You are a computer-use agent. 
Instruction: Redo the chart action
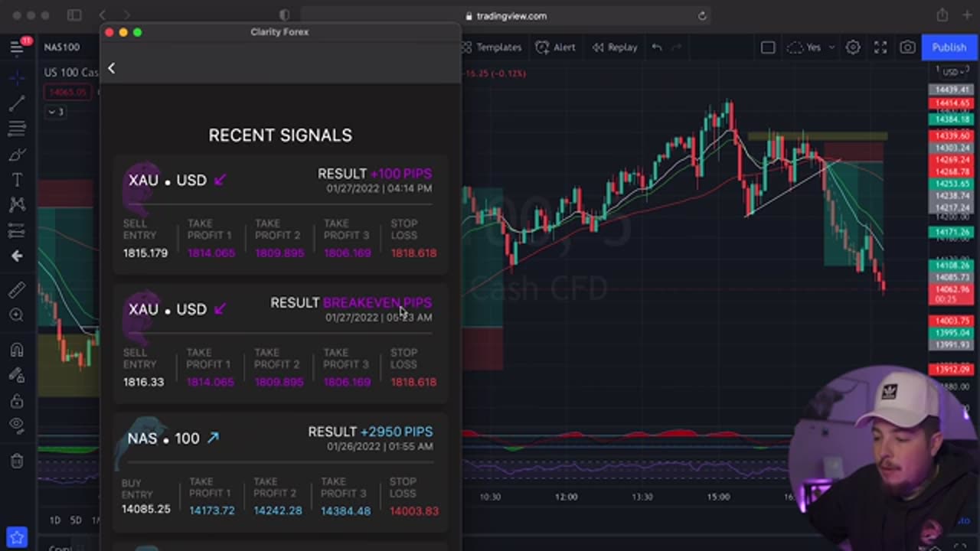click(x=676, y=47)
